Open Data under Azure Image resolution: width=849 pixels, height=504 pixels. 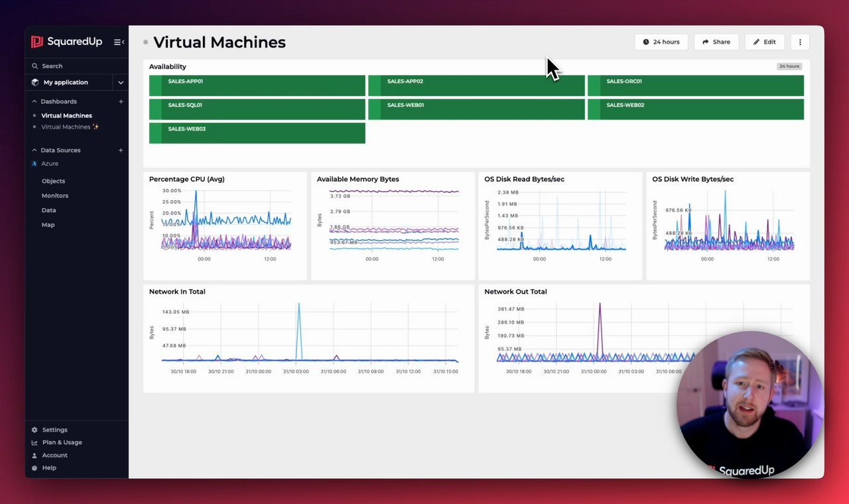tap(48, 210)
